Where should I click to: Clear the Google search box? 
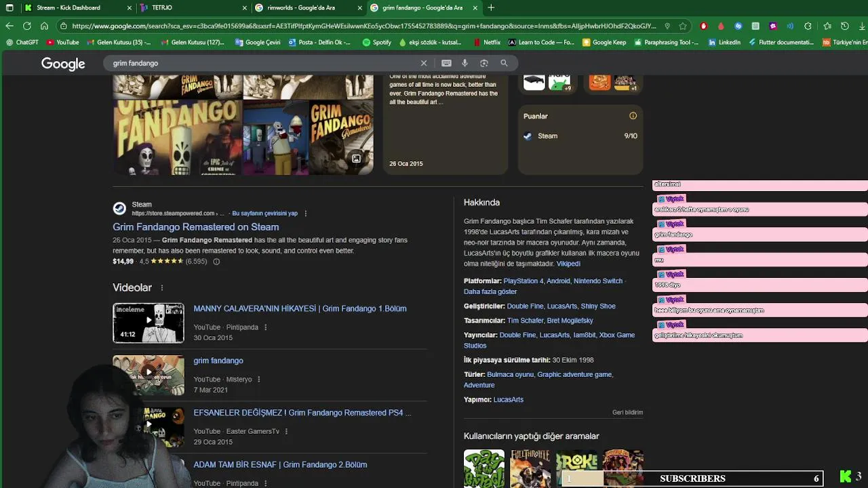point(424,63)
